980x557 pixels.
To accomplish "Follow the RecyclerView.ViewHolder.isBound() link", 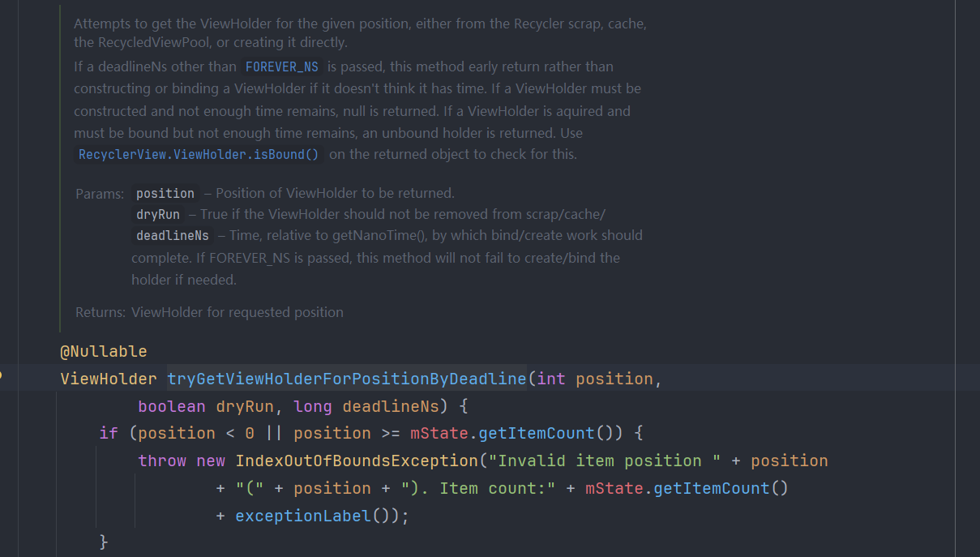I will pyautogui.click(x=199, y=154).
